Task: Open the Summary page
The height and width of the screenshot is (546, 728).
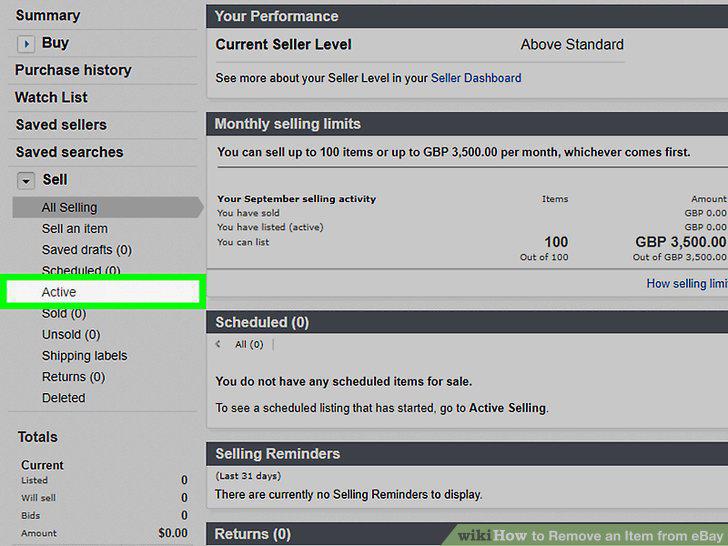Action: (48, 15)
